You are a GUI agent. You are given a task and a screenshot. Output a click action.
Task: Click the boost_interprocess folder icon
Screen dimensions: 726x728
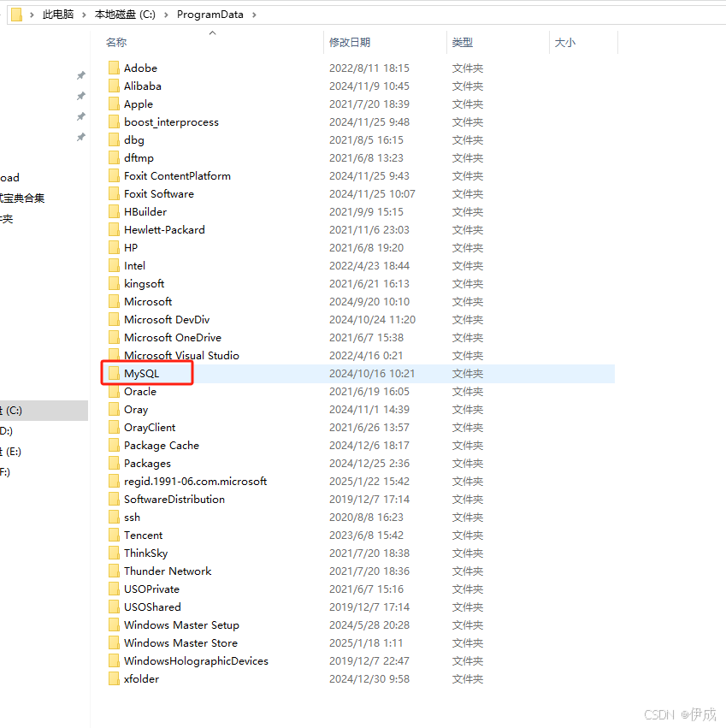(114, 122)
